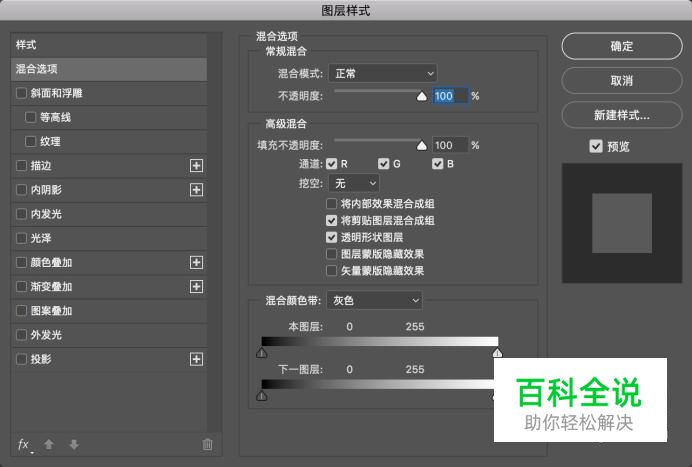Enable the 斜面和浮雕 checkbox
The width and height of the screenshot is (692, 467).
point(21,93)
